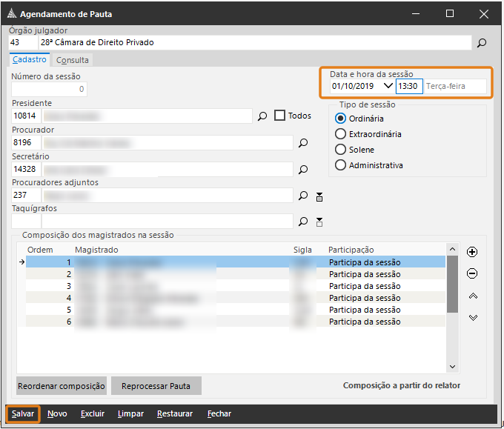Open the session date dropdown calendar
The height and width of the screenshot is (429, 504).
click(387, 86)
